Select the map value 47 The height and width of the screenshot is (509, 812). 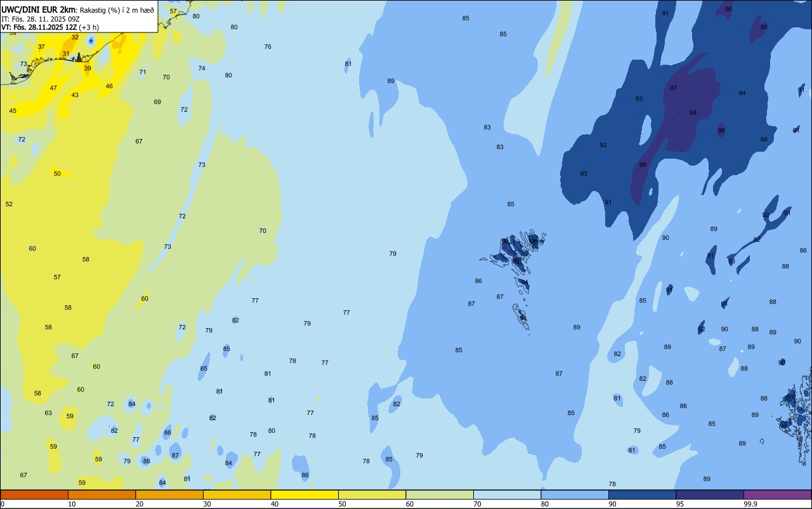click(x=53, y=88)
